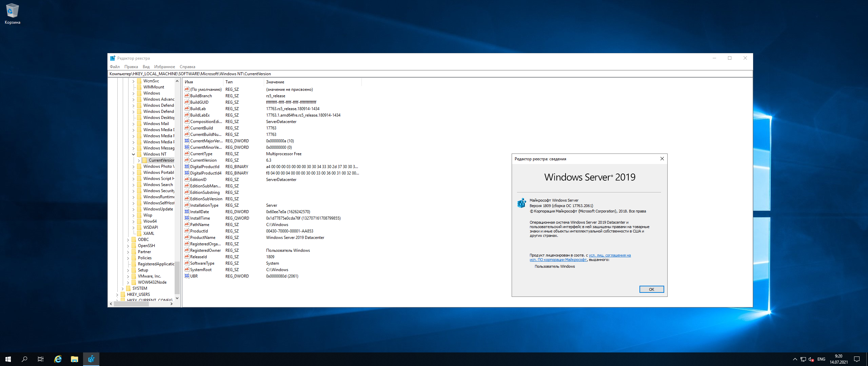Select the RegisteredOwner value row
The height and width of the screenshot is (366, 868).
(x=272, y=250)
